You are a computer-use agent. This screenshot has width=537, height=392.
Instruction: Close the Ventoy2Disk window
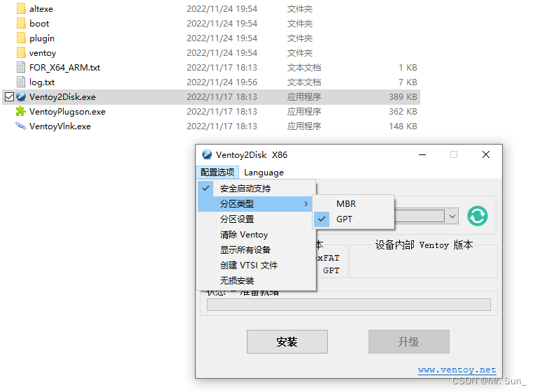click(x=486, y=154)
